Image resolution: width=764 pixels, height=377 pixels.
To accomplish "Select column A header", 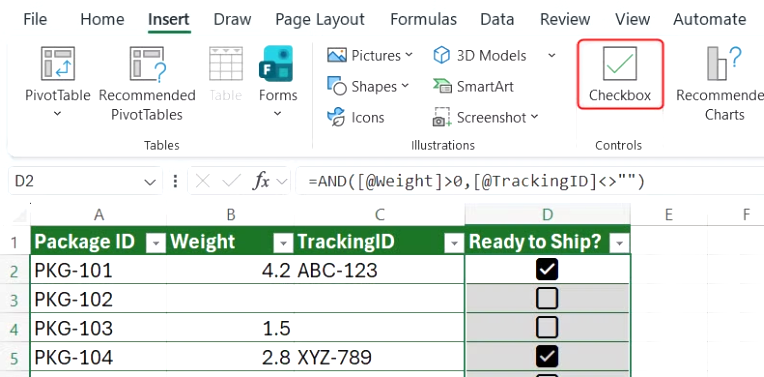I will (x=99, y=214).
